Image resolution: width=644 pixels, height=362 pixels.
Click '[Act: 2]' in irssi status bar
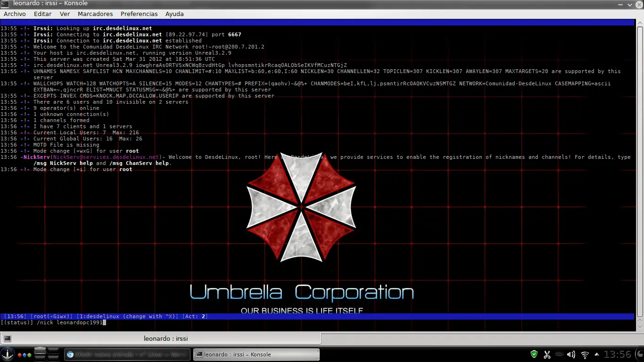click(x=195, y=317)
